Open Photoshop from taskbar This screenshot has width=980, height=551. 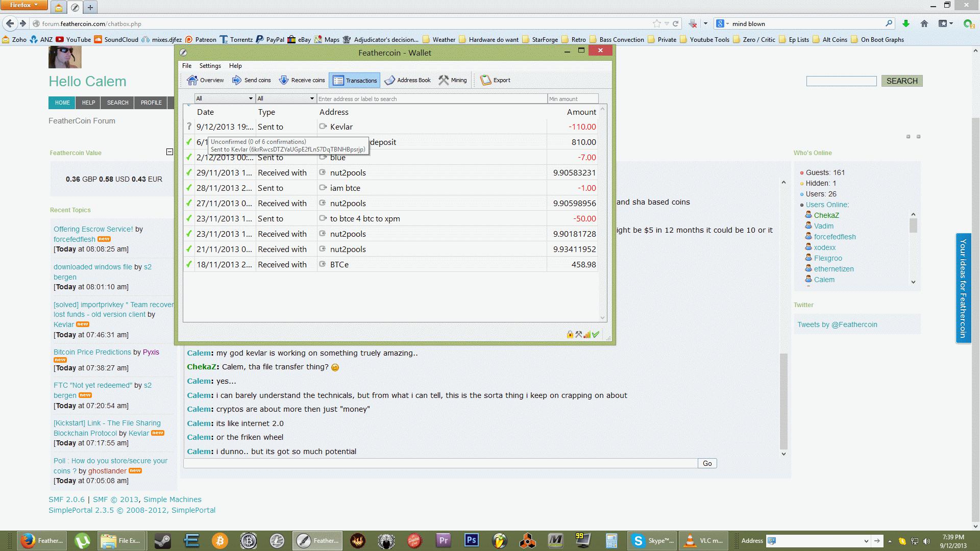[472, 541]
